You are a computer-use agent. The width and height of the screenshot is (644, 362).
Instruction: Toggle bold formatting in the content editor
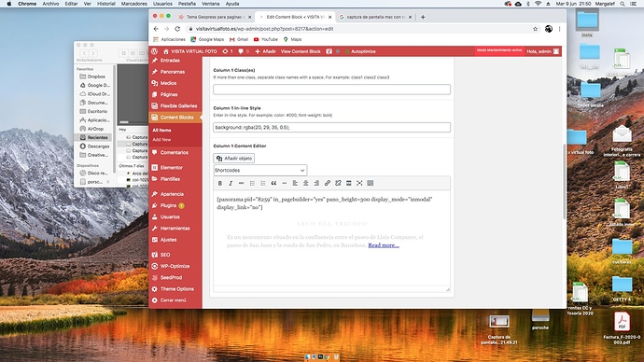[x=220, y=183]
